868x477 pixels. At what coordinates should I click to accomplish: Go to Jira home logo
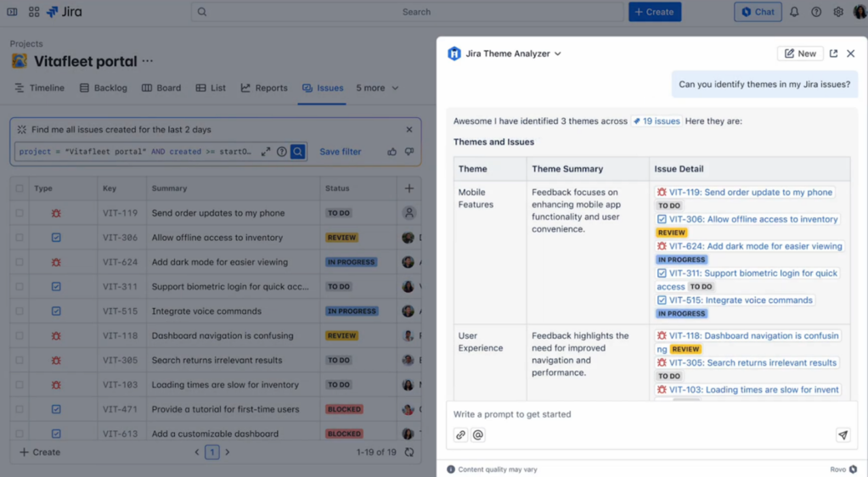click(x=65, y=12)
